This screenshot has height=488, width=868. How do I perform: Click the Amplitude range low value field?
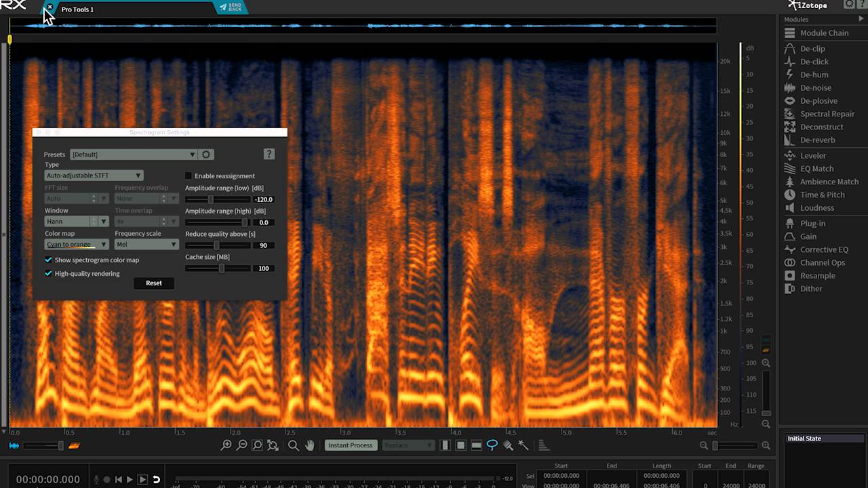(263, 199)
